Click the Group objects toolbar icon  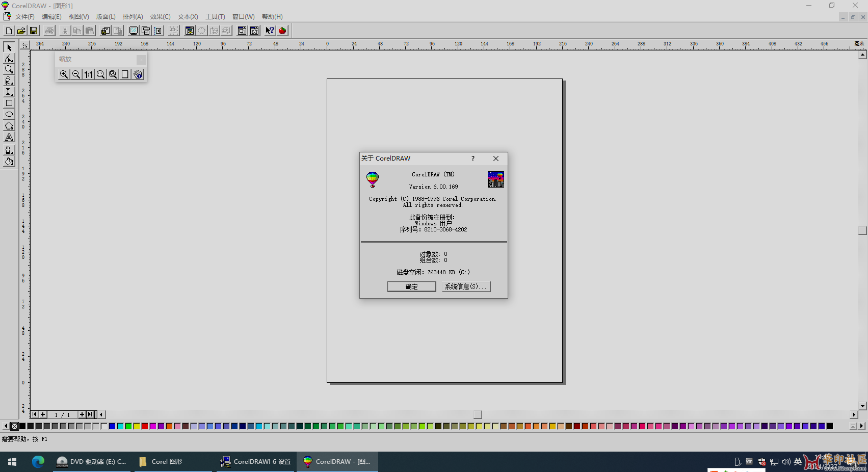click(174, 31)
